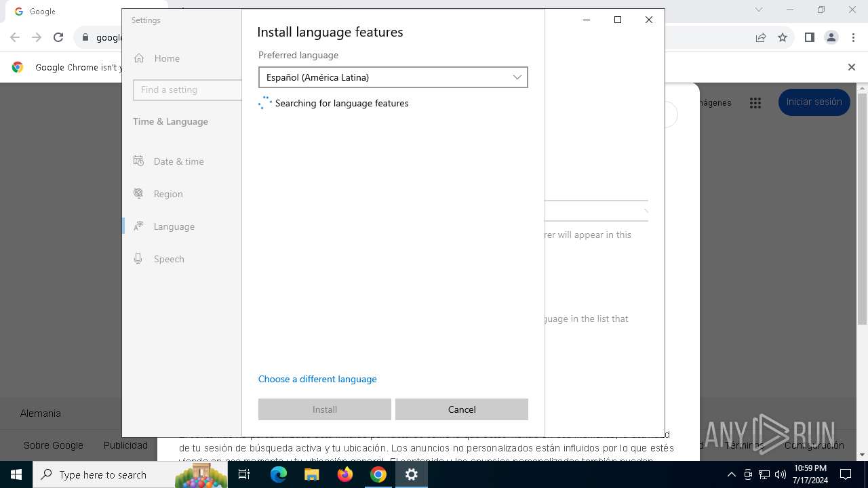Viewport: 868px width, 488px height.
Task: Open Chrome three-dot menu
Action: point(853,37)
